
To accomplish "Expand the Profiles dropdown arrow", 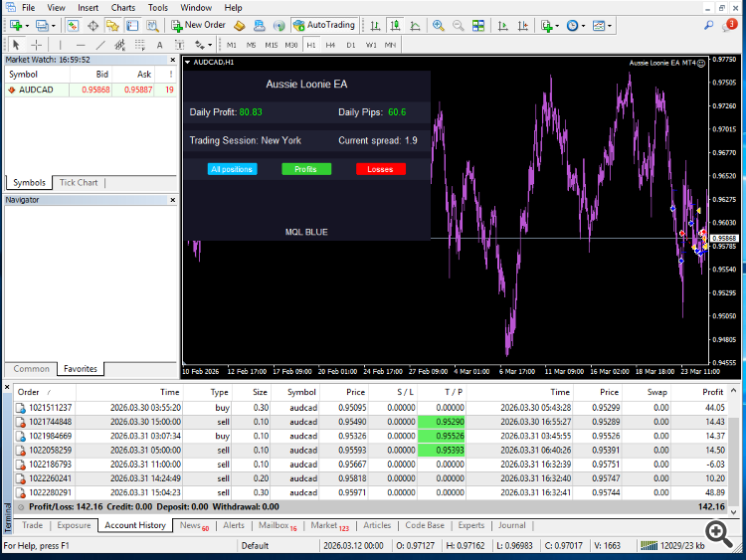I will click(54, 26).
